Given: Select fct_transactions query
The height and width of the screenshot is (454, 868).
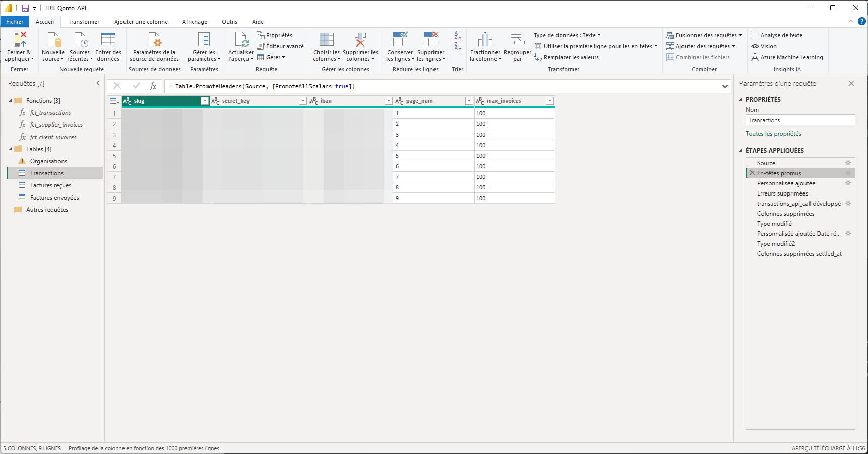Looking at the screenshot, I should 50,113.
